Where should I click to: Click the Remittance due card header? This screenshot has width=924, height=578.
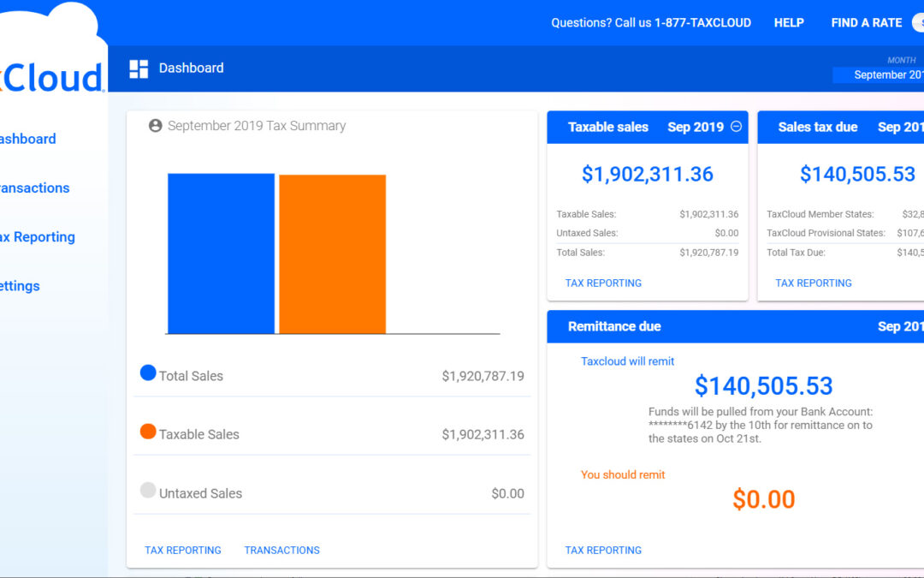736,327
